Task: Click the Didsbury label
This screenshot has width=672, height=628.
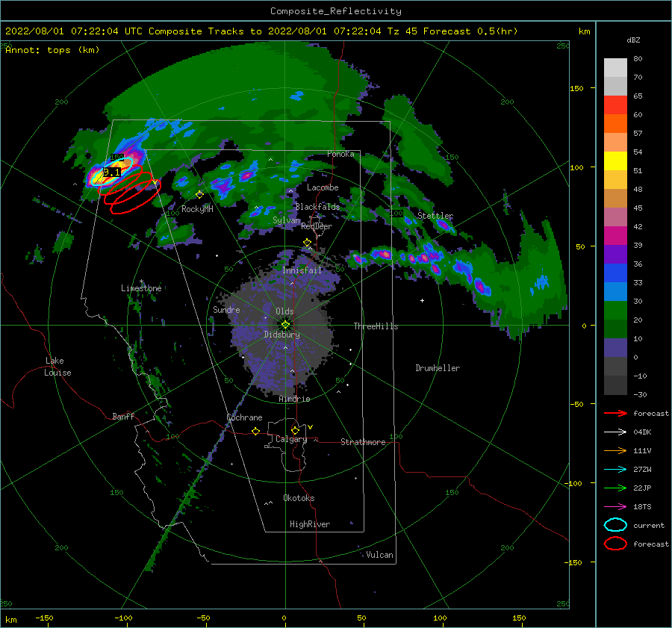Action: click(x=281, y=335)
